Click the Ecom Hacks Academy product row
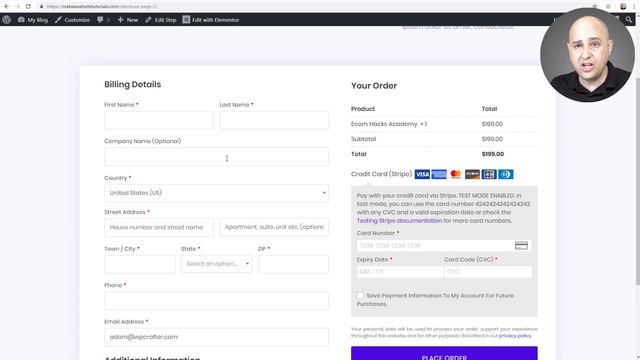Screen dimensions: 640x360 click(x=444, y=124)
